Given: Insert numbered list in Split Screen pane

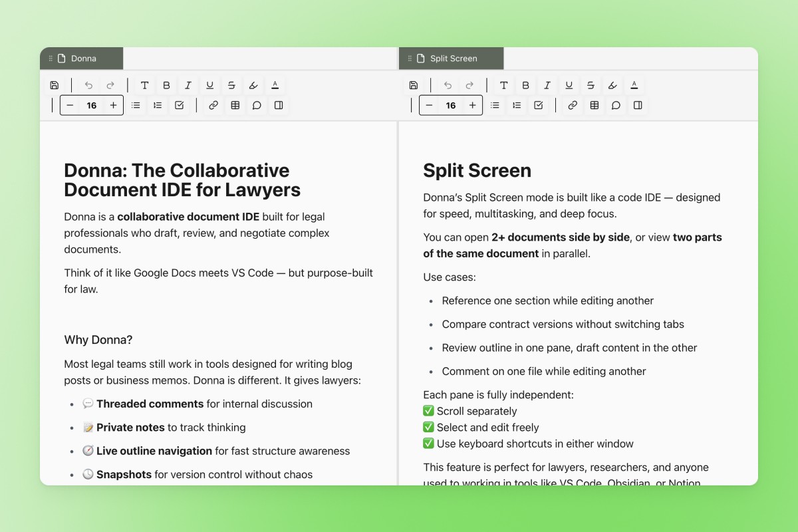Looking at the screenshot, I should (x=517, y=105).
